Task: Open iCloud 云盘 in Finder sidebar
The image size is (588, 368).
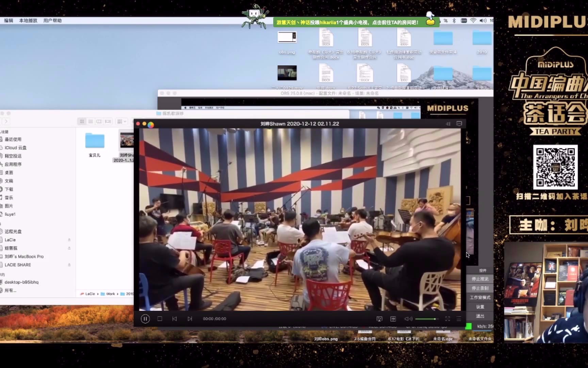Action: click(15, 148)
